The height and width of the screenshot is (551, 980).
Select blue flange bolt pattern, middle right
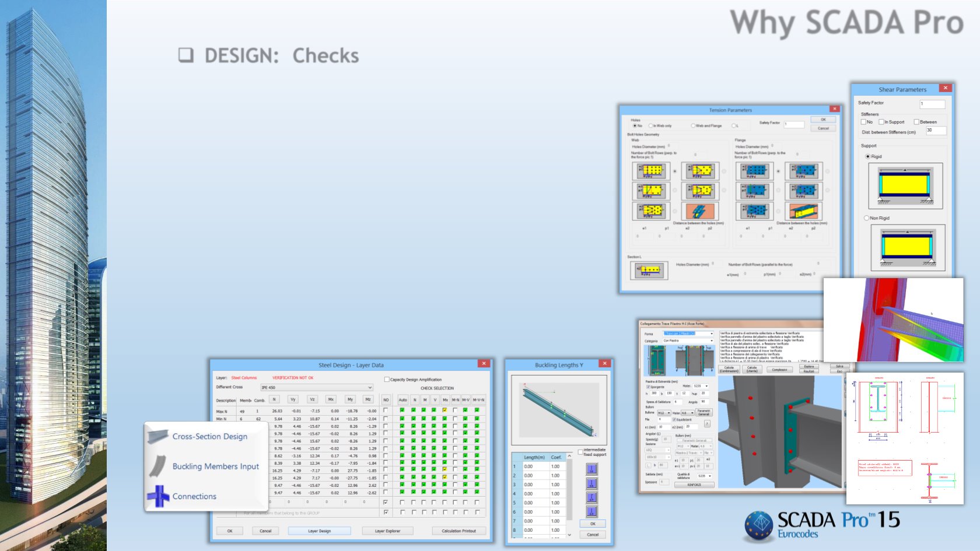pos(804,191)
